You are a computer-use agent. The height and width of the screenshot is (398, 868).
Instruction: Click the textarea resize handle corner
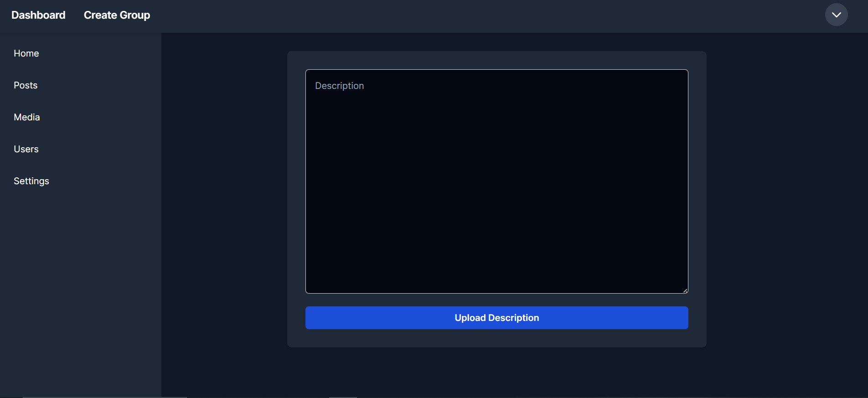tap(685, 290)
